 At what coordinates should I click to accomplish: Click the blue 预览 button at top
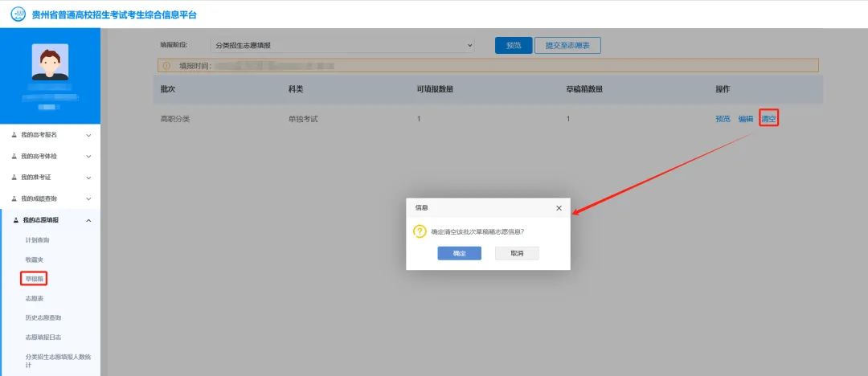pyautogui.click(x=514, y=46)
